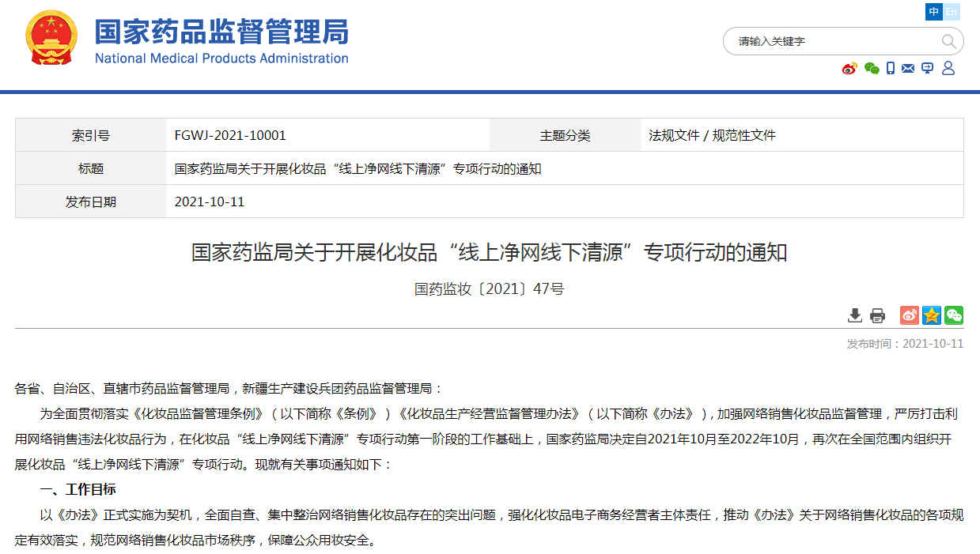Screen dimensions: 980x554
Task: Open the WeChat icon in the header
Action: pyautogui.click(x=871, y=68)
